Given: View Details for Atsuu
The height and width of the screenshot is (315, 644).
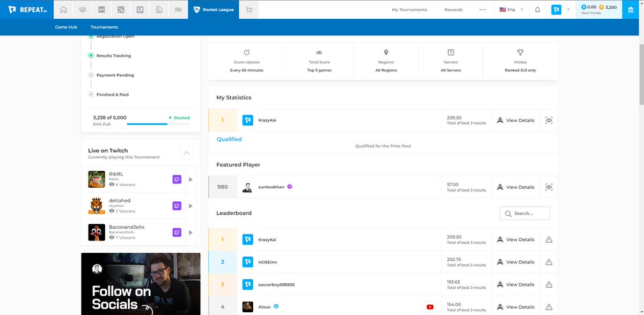Looking at the screenshot, I should pyautogui.click(x=516, y=307).
